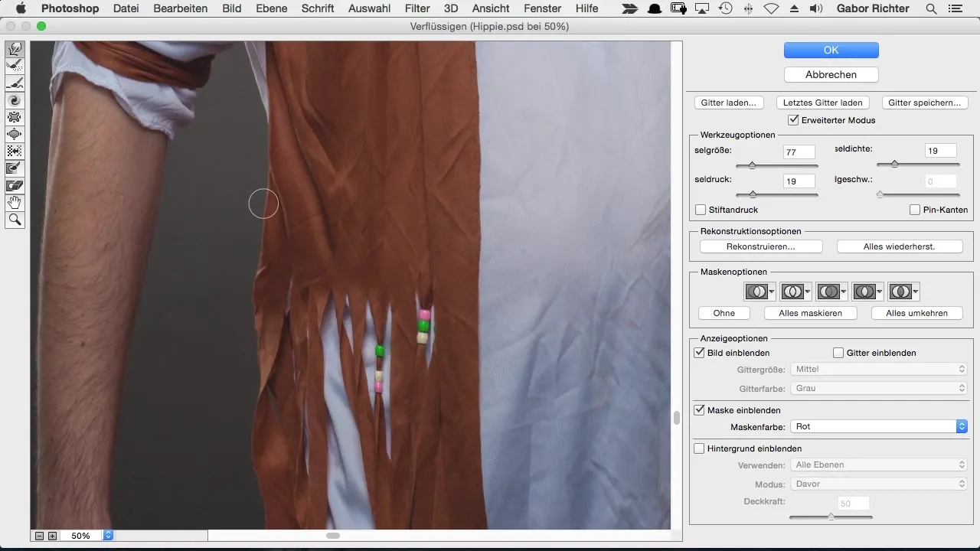Click Letztes Gitter laden button
Image resolution: width=980 pixels, height=551 pixels.
pos(822,103)
